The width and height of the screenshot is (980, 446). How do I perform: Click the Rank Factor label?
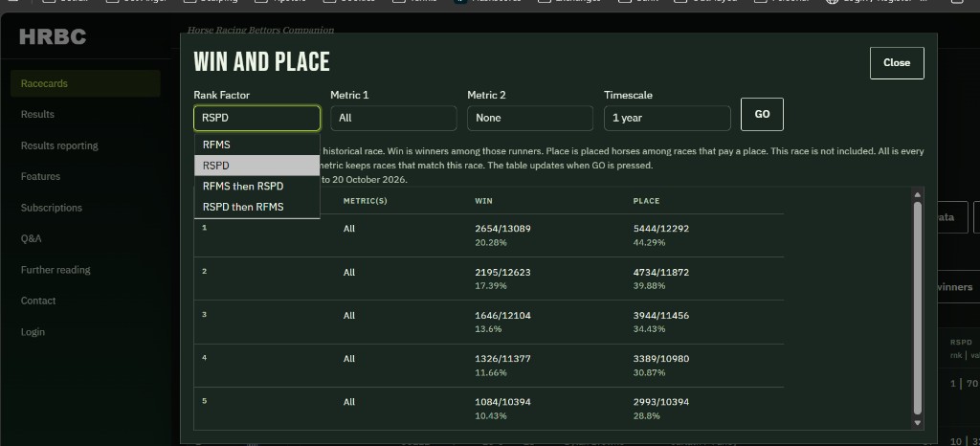pyautogui.click(x=221, y=95)
